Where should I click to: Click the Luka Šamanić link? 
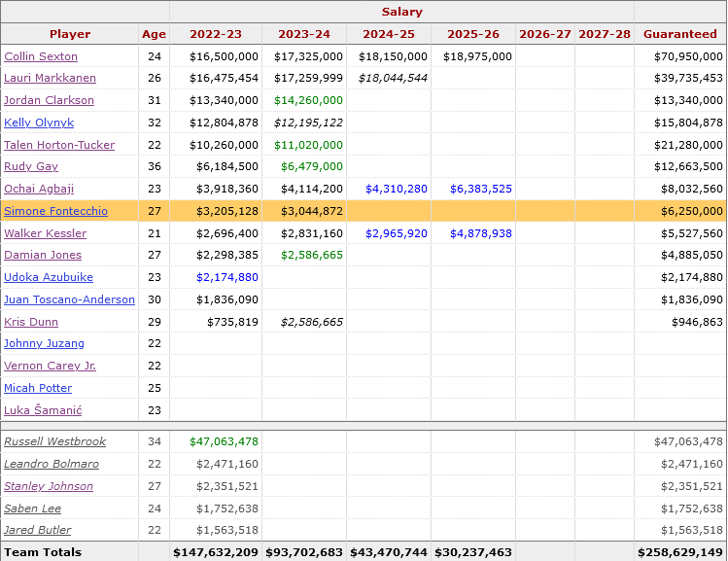(43, 410)
